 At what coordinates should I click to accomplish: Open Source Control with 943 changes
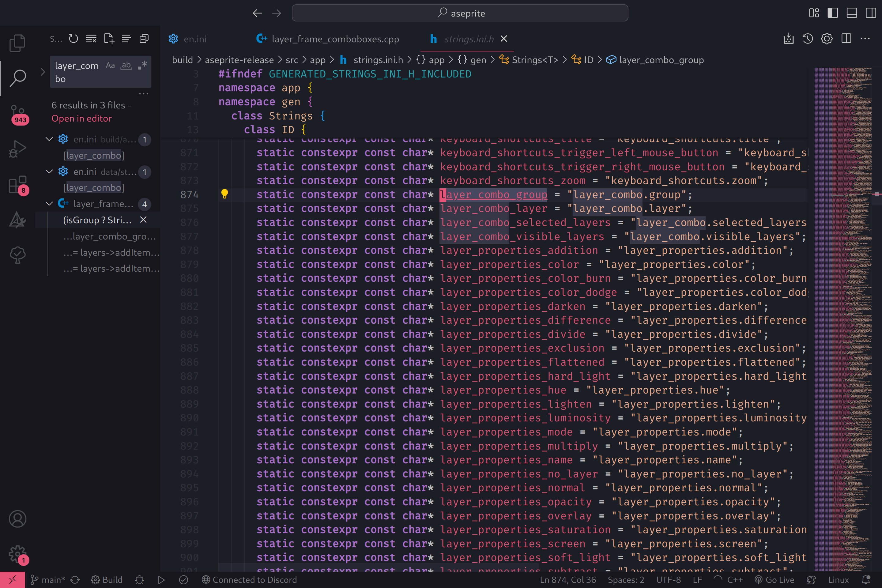(x=18, y=114)
